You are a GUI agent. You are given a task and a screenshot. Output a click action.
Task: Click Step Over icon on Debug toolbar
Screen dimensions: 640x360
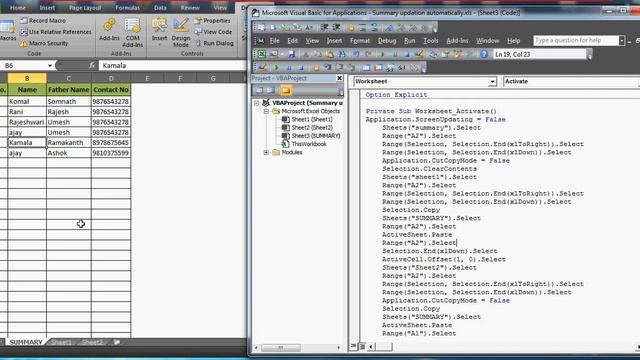click(340, 67)
